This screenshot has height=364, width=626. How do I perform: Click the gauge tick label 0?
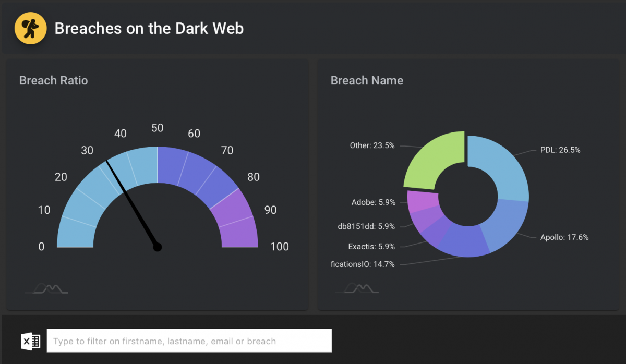(41, 247)
